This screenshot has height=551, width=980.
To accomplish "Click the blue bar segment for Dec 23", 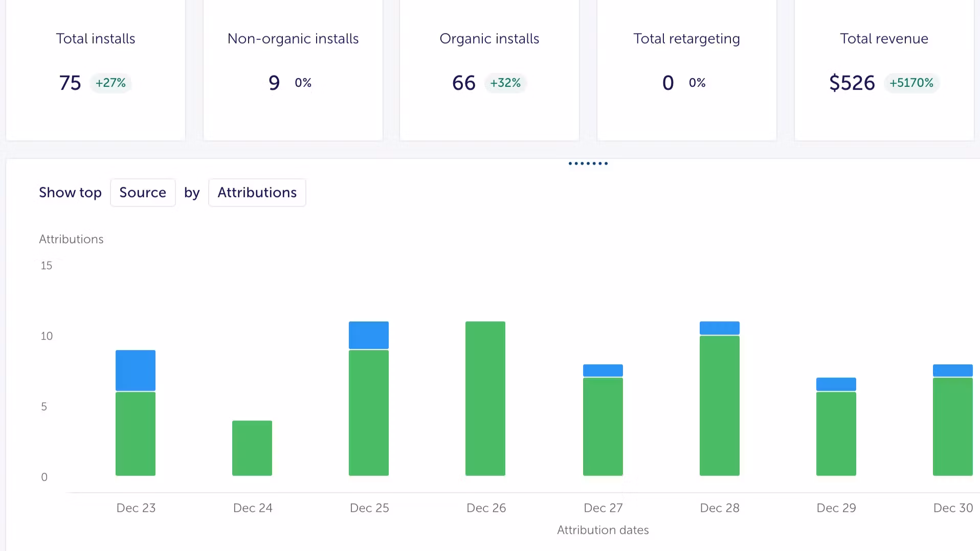I will point(136,370).
